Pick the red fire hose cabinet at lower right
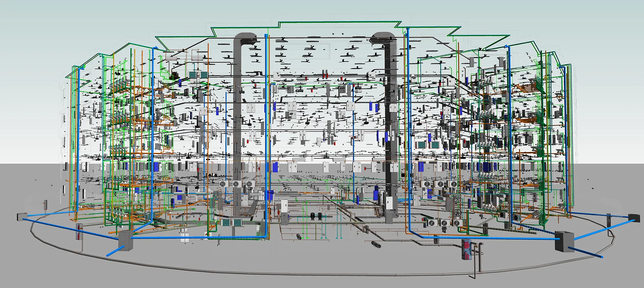This screenshot has height=288, width=644. click(467, 249)
